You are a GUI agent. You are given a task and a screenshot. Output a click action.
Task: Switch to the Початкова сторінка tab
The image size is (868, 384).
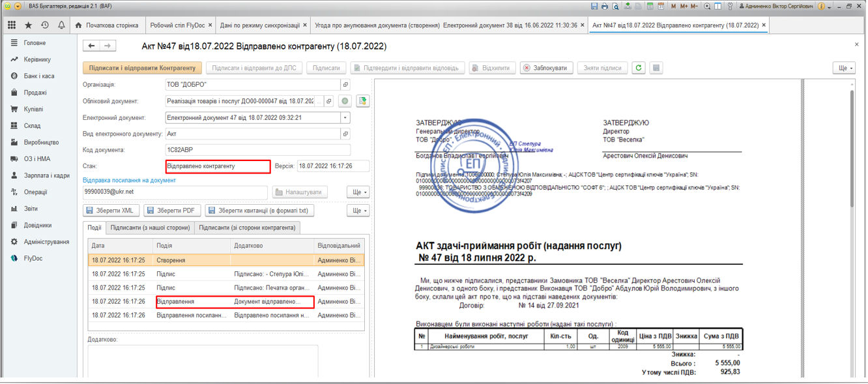click(x=107, y=25)
